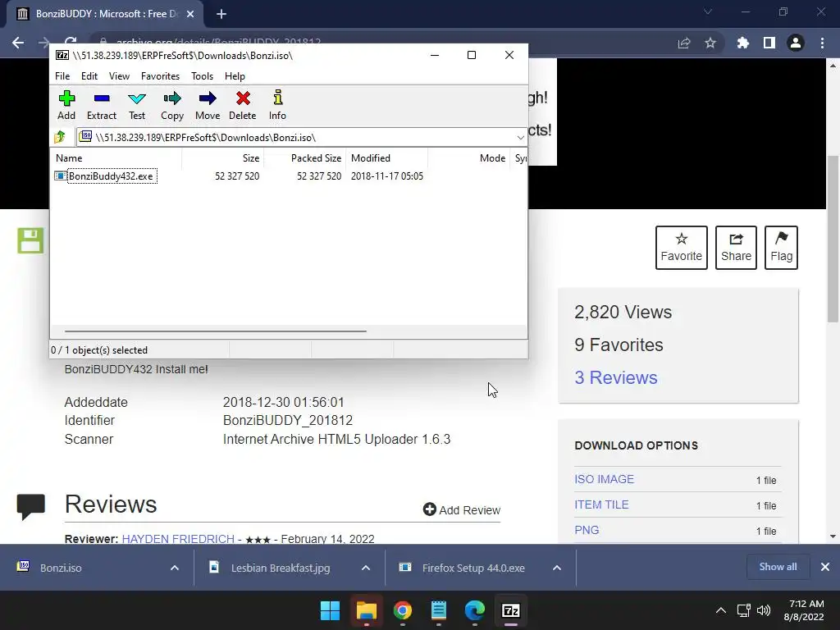Download the PNG option
This screenshot has width=840, height=630.
pyautogui.click(x=587, y=530)
